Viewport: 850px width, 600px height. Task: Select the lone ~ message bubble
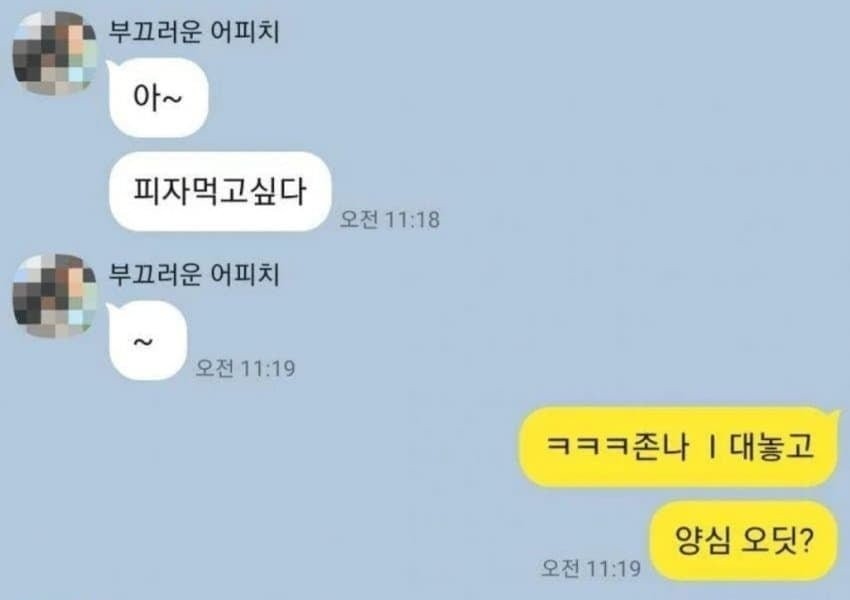point(146,341)
